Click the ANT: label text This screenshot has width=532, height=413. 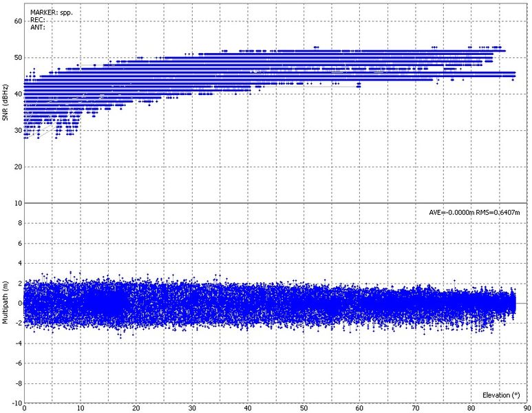pos(37,28)
